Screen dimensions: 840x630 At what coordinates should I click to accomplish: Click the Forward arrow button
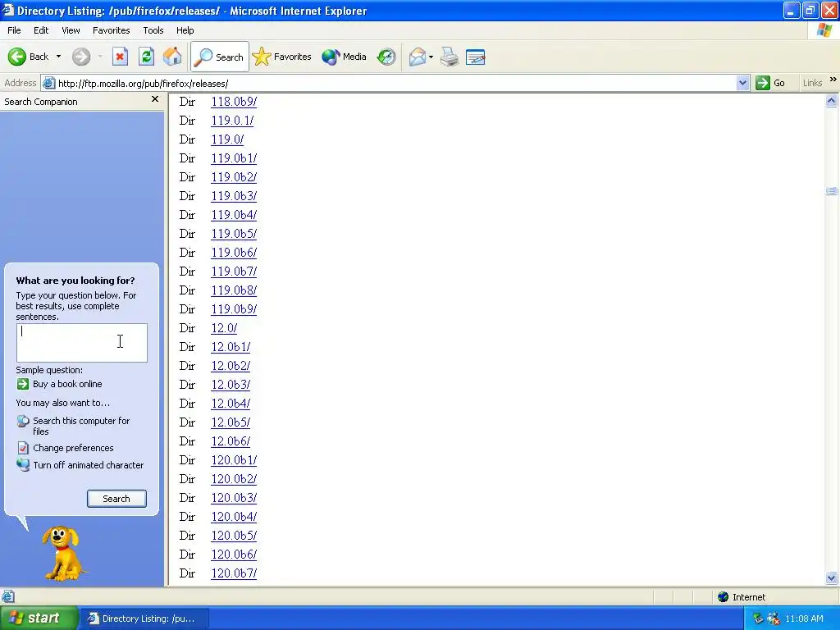(81, 57)
